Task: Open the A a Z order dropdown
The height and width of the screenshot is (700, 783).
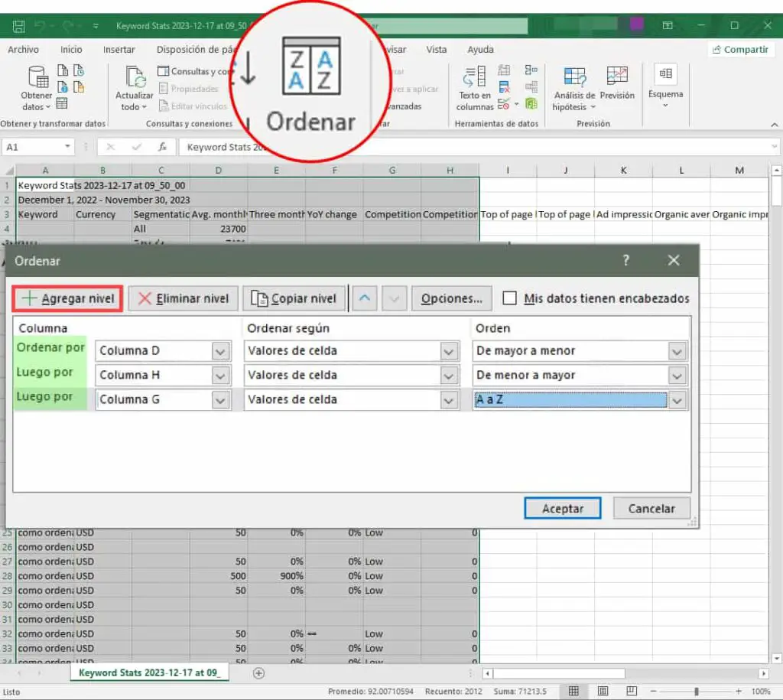Action: coord(676,399)
